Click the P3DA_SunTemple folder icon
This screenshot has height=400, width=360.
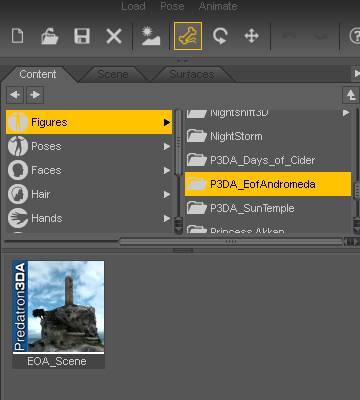click(x=196, y=208)
